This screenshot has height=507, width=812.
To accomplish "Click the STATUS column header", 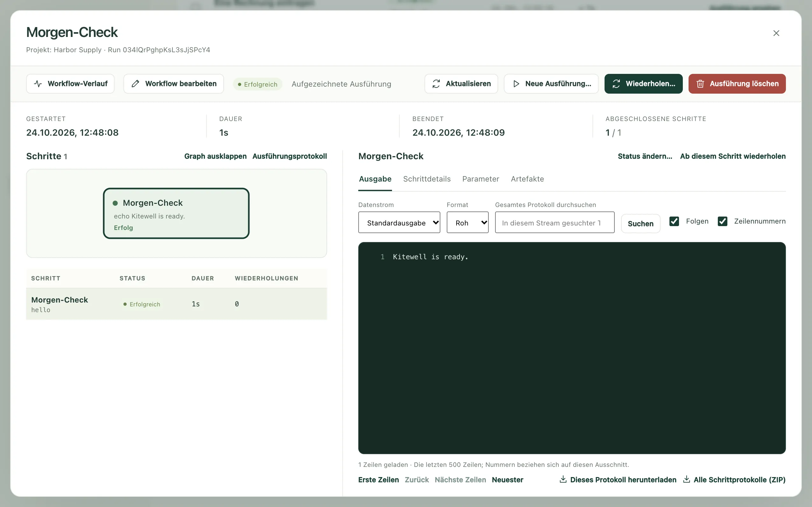I will [132, 278].
